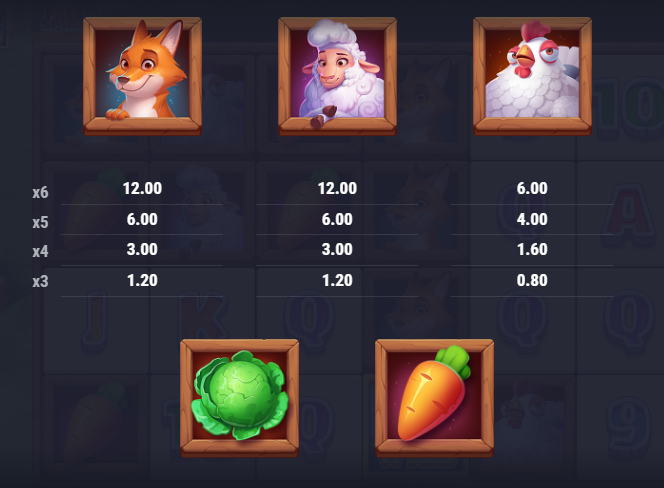
Task: Click the fox x3 payout 1.20
Action: pos(142,280)
